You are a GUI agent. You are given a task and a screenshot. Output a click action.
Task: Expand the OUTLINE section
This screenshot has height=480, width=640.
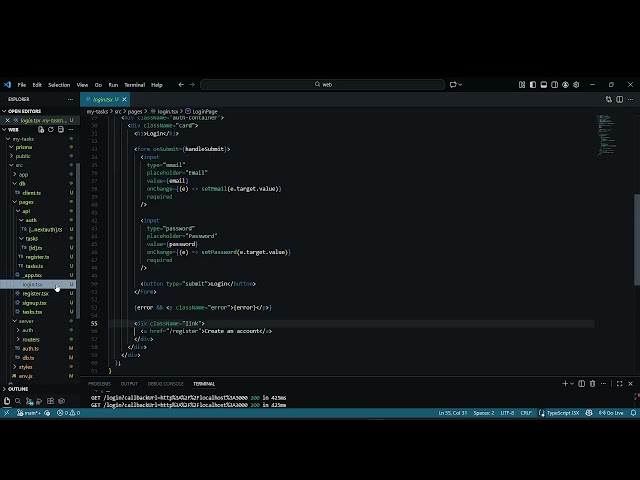point(16,389)
